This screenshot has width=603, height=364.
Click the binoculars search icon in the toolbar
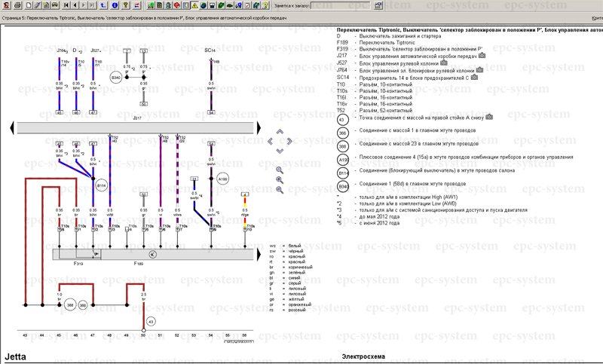(x=54, y=5)
